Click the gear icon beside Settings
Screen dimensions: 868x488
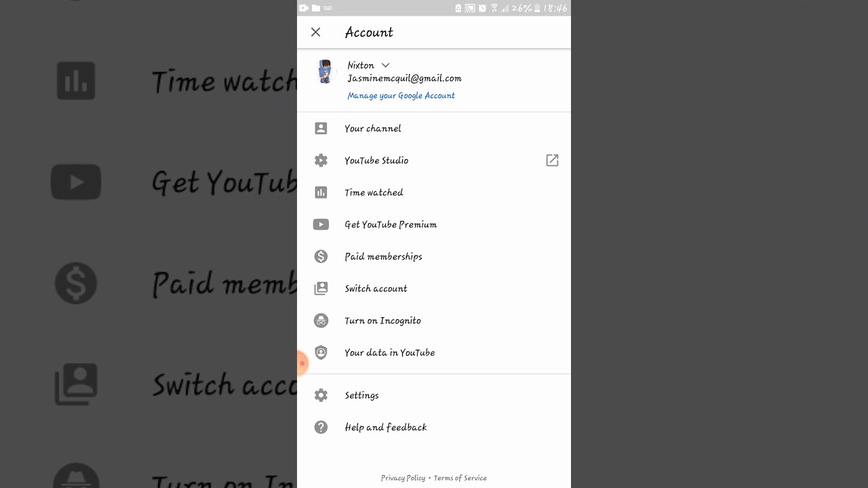(x=321, y=395)
